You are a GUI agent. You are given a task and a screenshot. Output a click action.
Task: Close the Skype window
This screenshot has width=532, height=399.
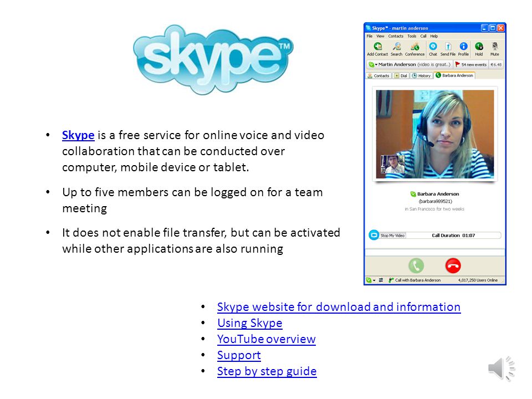click(500, 28)
